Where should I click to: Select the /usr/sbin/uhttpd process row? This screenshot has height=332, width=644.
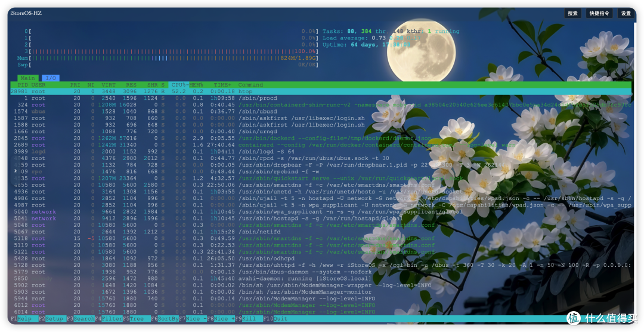pos(321,265)
